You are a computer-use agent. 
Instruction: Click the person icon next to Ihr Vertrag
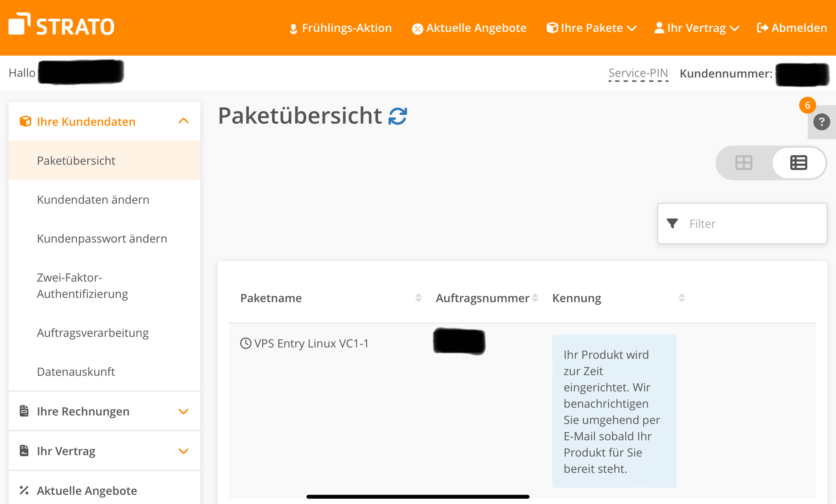(659, 27)
